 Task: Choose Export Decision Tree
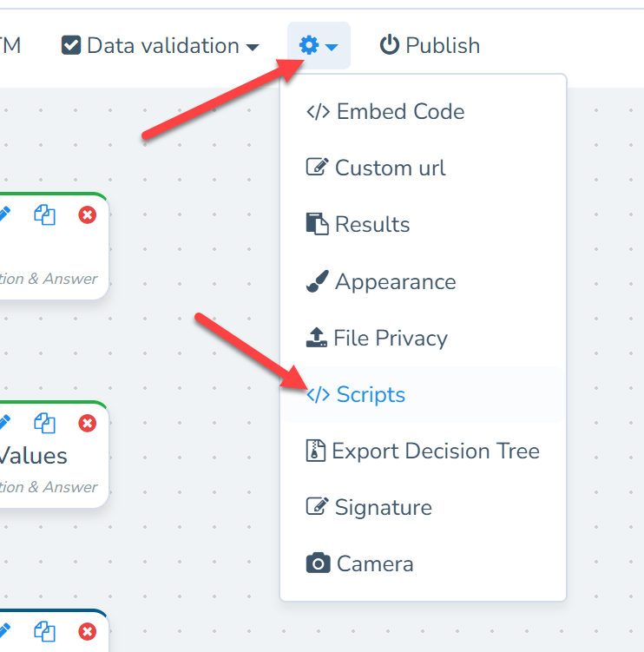click(x=423, y=451)
